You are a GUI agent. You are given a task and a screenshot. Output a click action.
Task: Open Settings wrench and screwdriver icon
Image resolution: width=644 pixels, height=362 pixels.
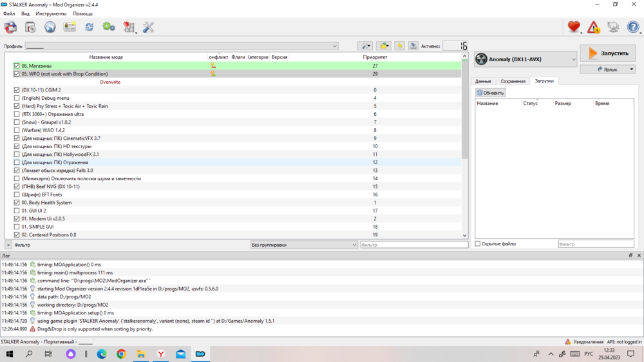tap(148, 27)
